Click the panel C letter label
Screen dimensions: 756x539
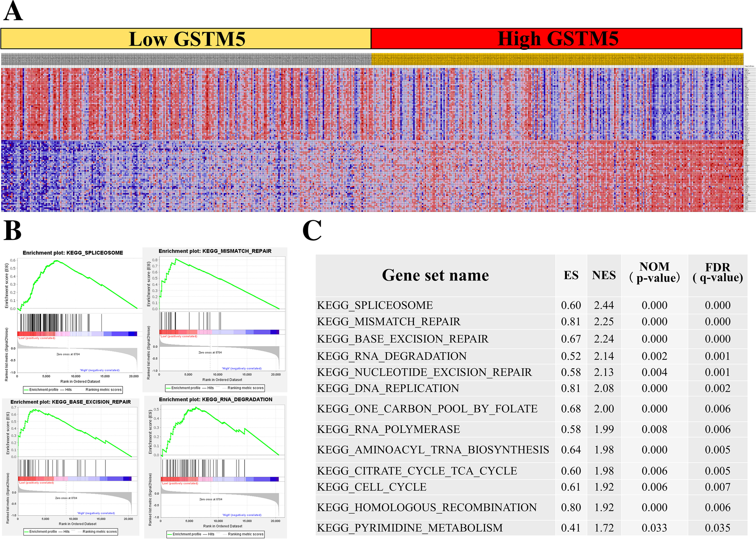pyautogui.click(x=312, y=230)
